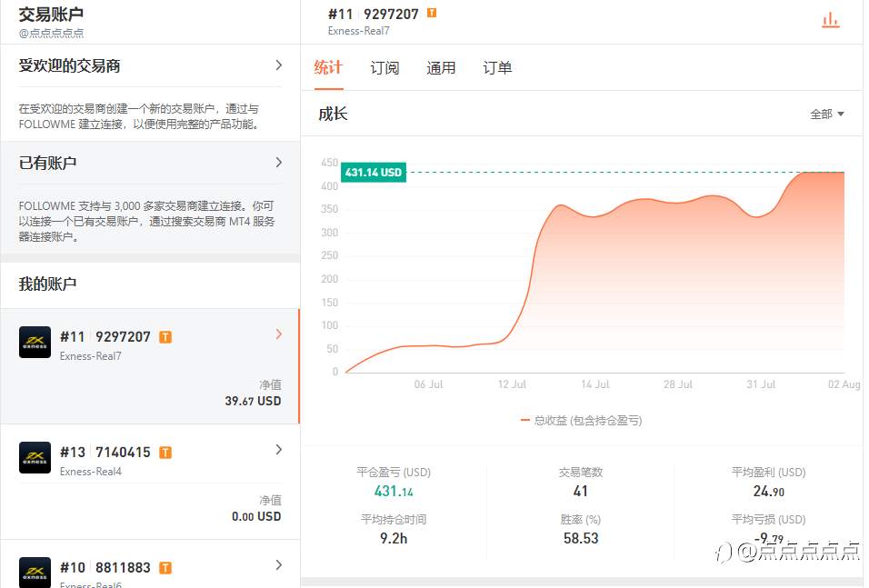Switch to the 订单 tab
This screenshot has height=588, width=869.
497,67
